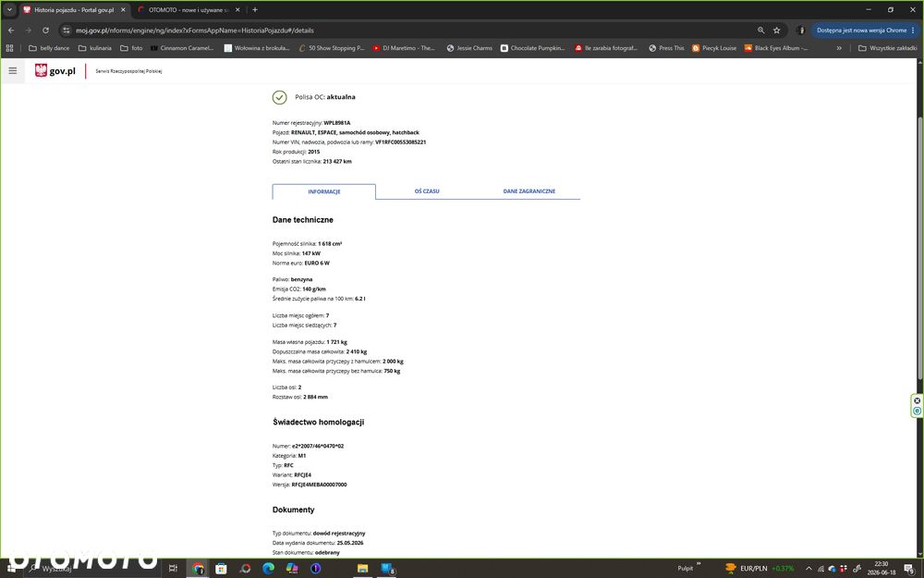Switch to the DANE ZAGRANICZNE tab
The width and height of the screenshot is (924, 578).
[529, 191]
